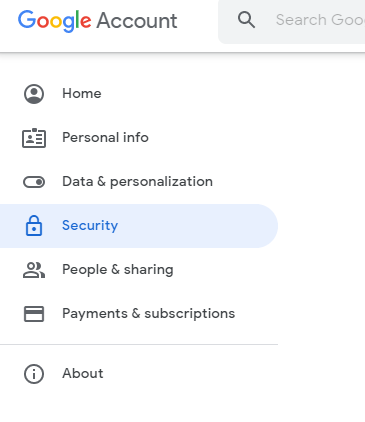Click the About info circle icon
This screenshot has width=365, height=422.
click(34, 374)
